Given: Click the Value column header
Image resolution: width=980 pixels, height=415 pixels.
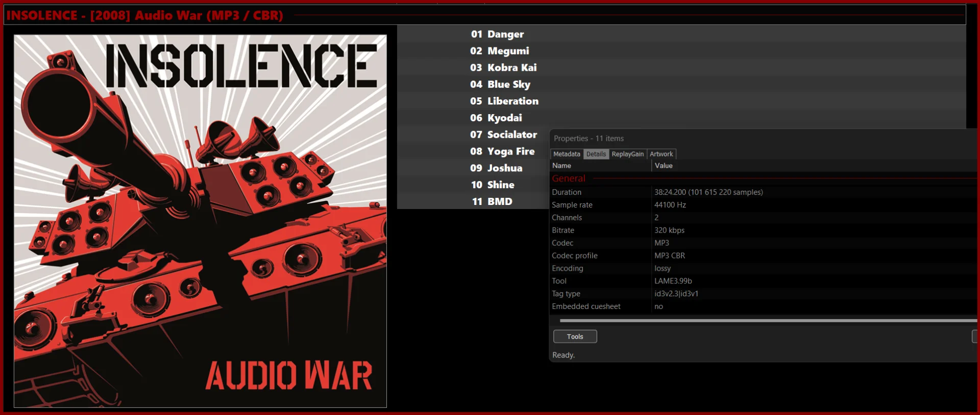Looking at the screenshot, I should (815, 166).
